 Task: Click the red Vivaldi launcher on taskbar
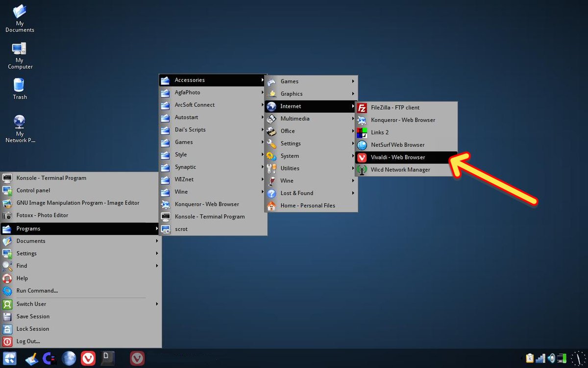[x=88, y=359]
